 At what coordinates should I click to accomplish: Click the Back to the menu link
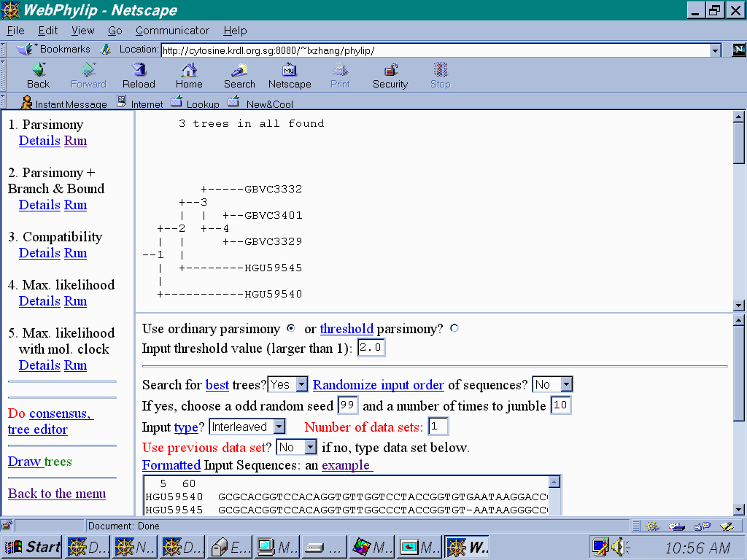tap(57, 494)
